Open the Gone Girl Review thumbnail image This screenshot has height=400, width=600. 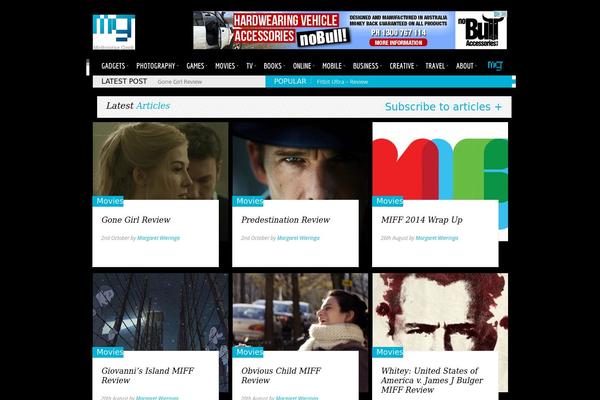160,161
